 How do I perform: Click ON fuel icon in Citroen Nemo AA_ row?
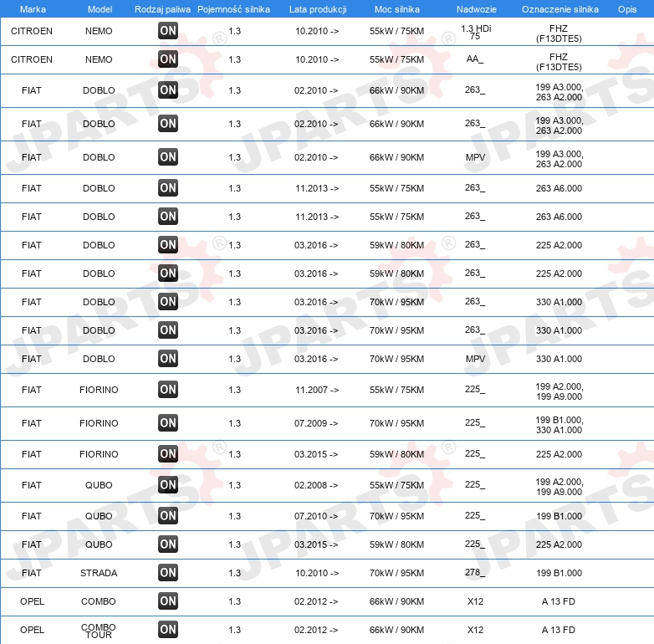pyautogui.click(x=168, y=59)
